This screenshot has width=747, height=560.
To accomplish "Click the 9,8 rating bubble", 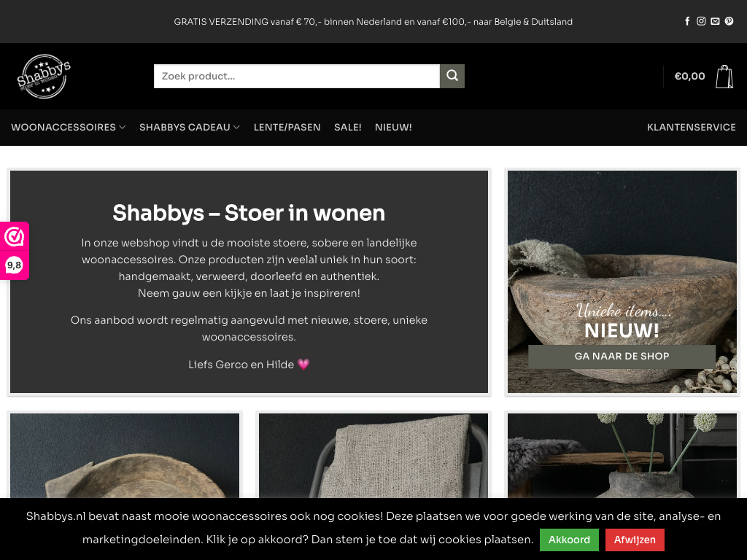I will (15, 265).
